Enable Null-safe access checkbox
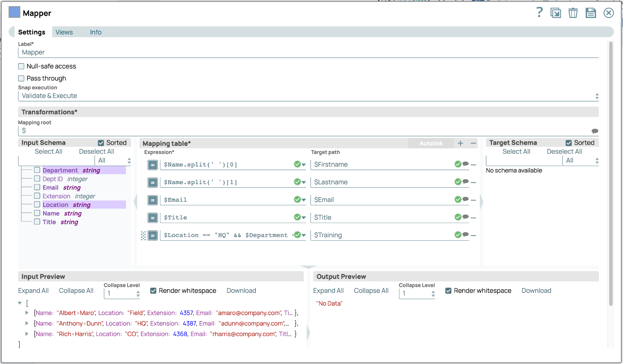 (21, 66)
